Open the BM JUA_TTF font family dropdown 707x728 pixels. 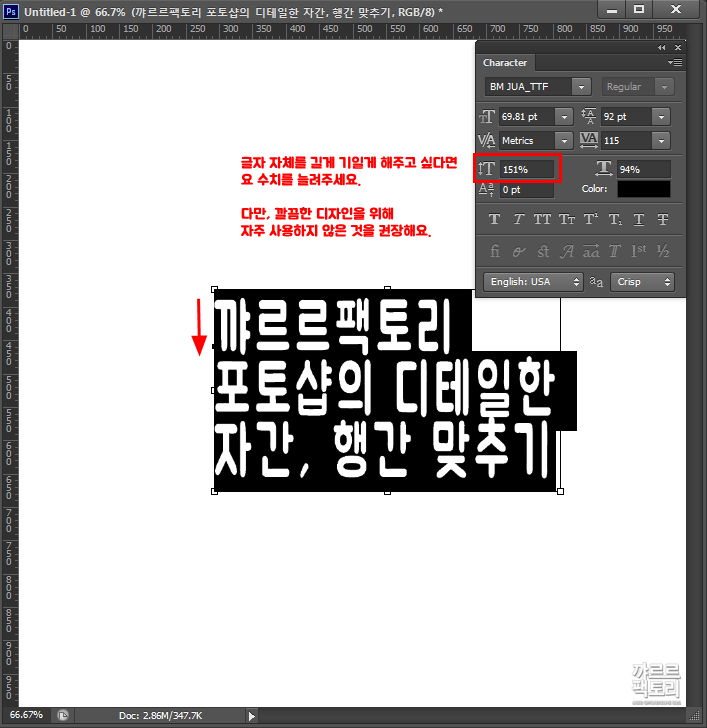(x=582, y=87)
